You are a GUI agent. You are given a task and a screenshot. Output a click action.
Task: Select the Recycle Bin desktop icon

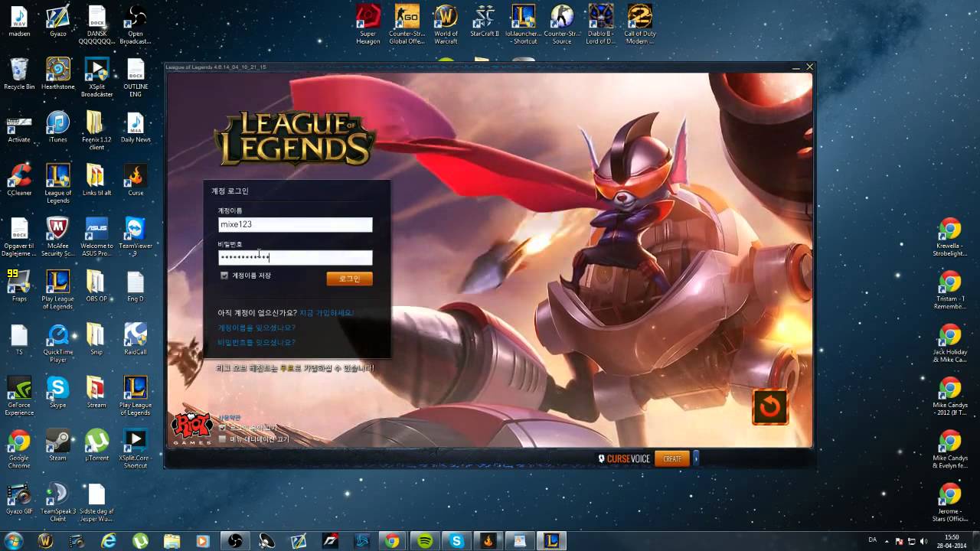[x=19, y=73]
